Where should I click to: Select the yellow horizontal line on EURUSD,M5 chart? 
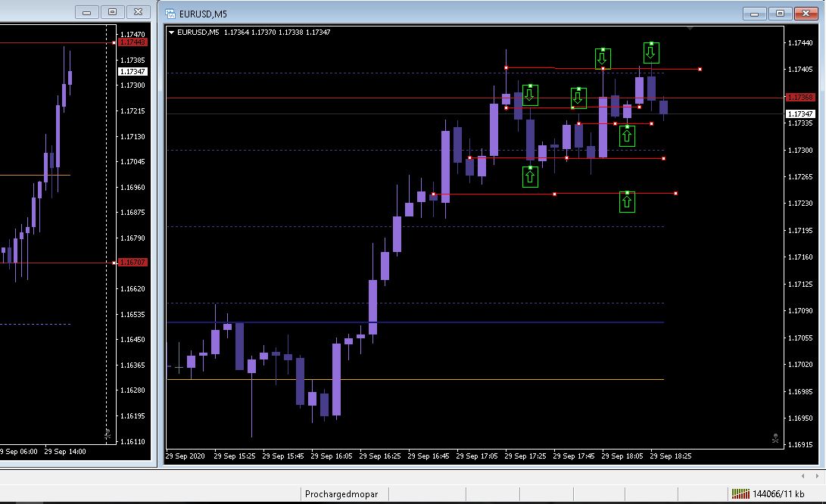coord(415,379)
